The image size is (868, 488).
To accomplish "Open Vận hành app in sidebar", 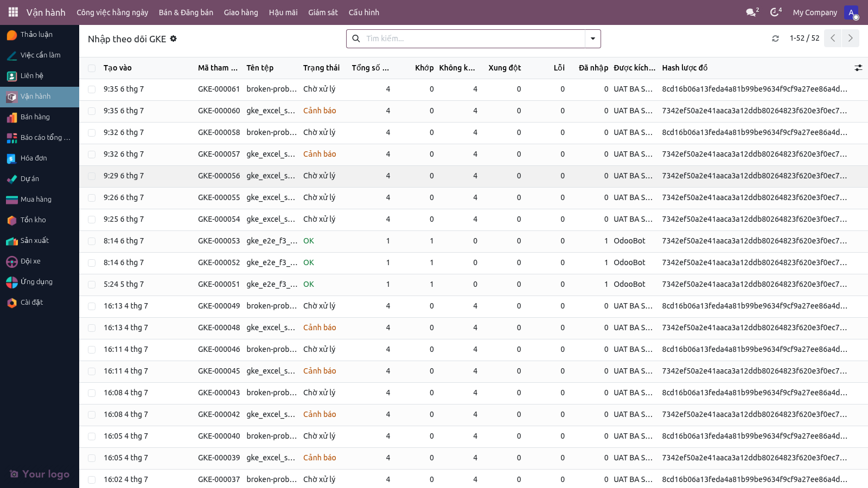I will [40, 97].
